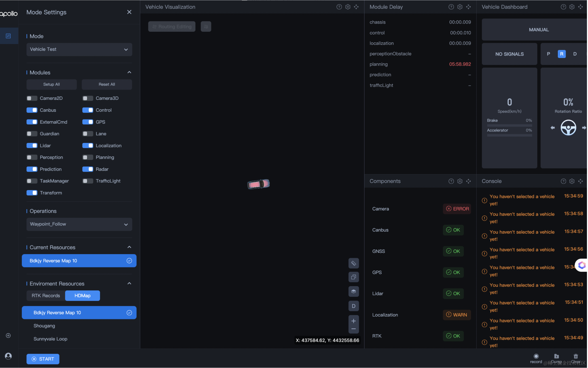Image resolution: width=588 pixels, height=368 pixels.
Task: Click the layer/map icon in visualization panel
Action: point(353,291)
